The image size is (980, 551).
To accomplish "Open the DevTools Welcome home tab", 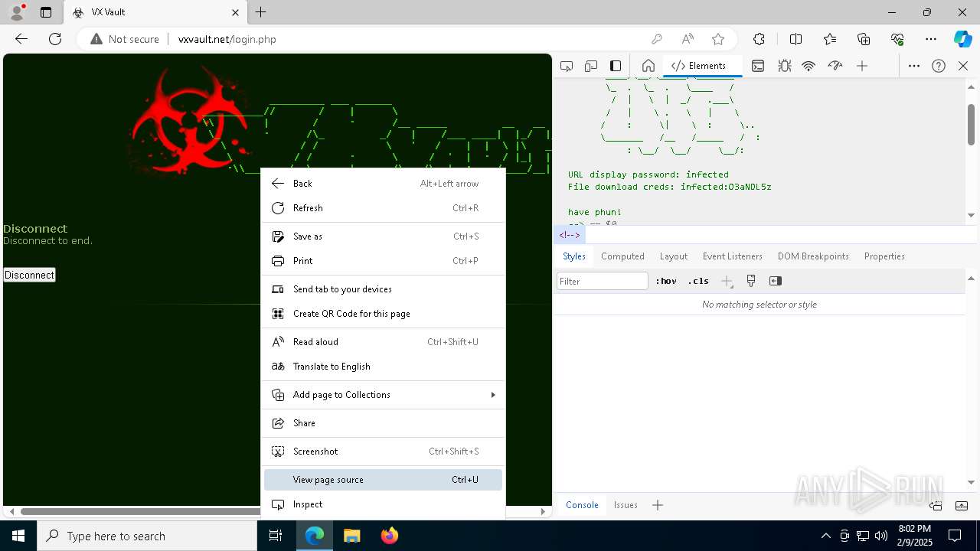I will click(x=648, y=66).
